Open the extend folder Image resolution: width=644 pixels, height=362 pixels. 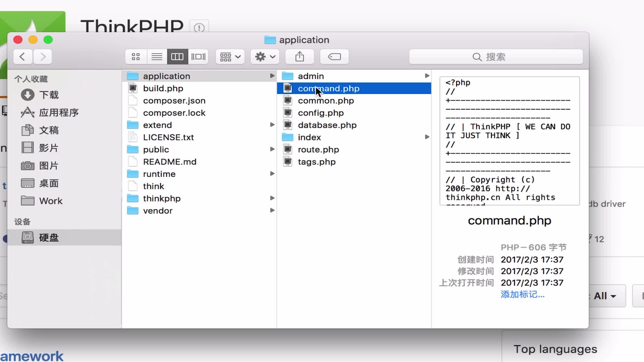200,125
